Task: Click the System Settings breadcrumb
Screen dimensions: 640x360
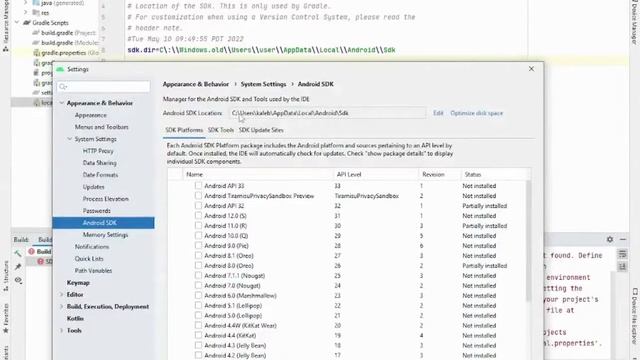Action: (263, 84)
